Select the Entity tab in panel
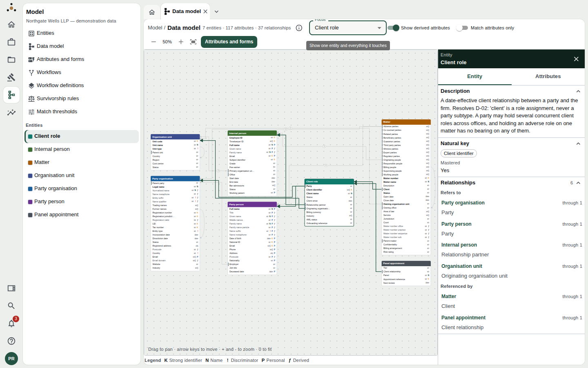The image size is (588, 368). pos(475,76)
